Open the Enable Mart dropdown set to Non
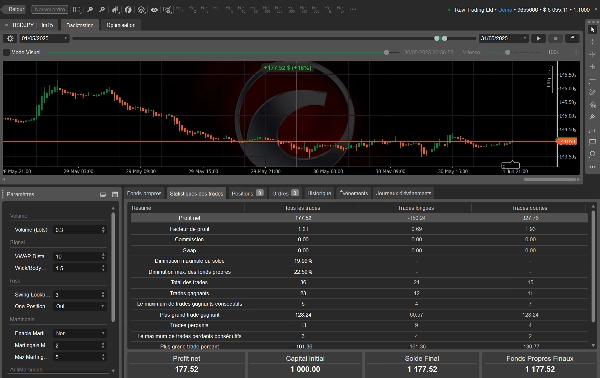The width and height of the screenshot is (600, 378). (x=80, y=333)
